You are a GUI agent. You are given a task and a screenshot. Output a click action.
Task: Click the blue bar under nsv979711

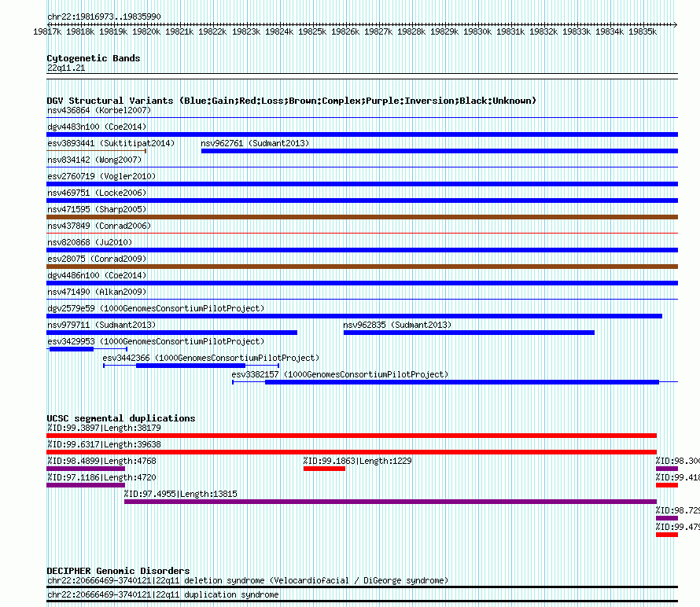pyautogui.click(x=172, y=333)
